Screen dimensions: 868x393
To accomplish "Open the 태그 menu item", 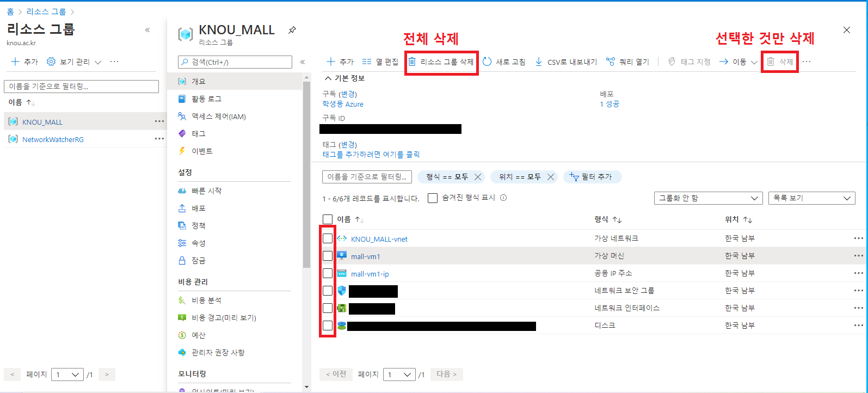I will click(235, 133).
